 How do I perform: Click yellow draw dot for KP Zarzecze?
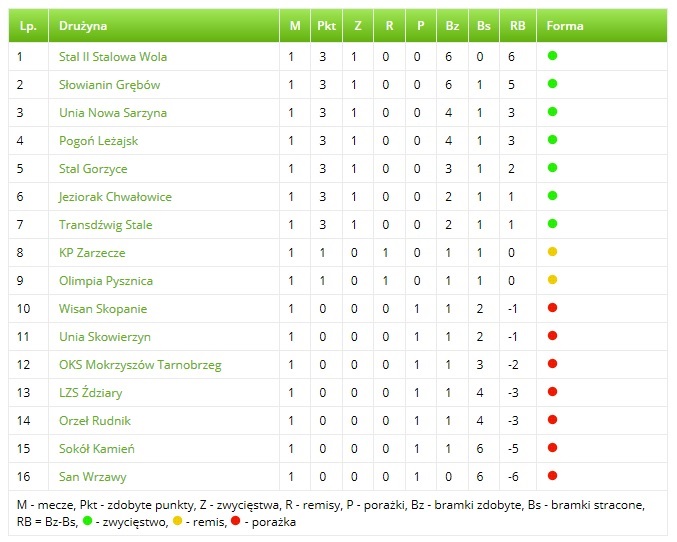(552, 252)
